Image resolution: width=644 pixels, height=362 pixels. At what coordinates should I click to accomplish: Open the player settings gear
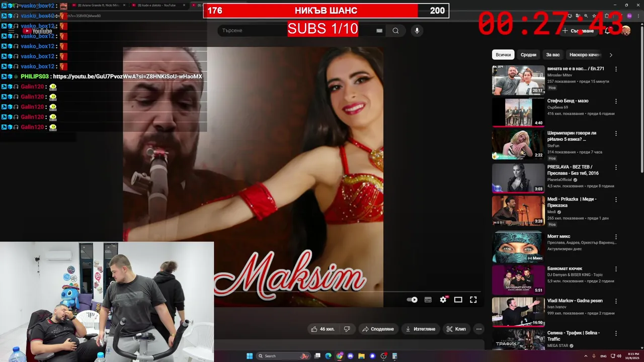(443, 300)
